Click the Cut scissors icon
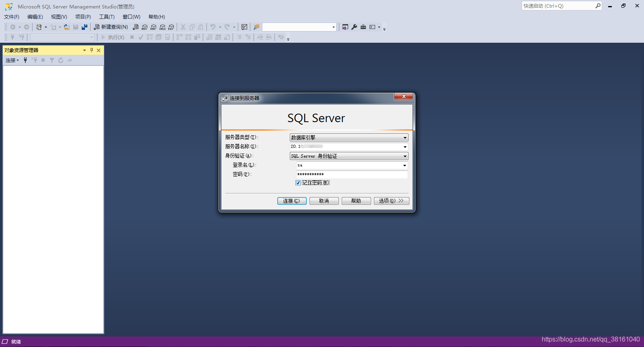The height and width of the screenshot is (347, 644). [183, 27]
